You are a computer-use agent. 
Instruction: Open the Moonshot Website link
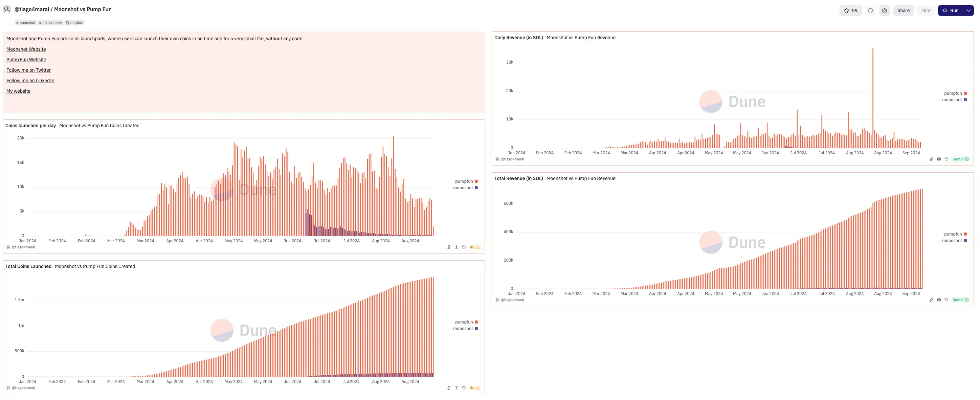(x=26, y=49)
